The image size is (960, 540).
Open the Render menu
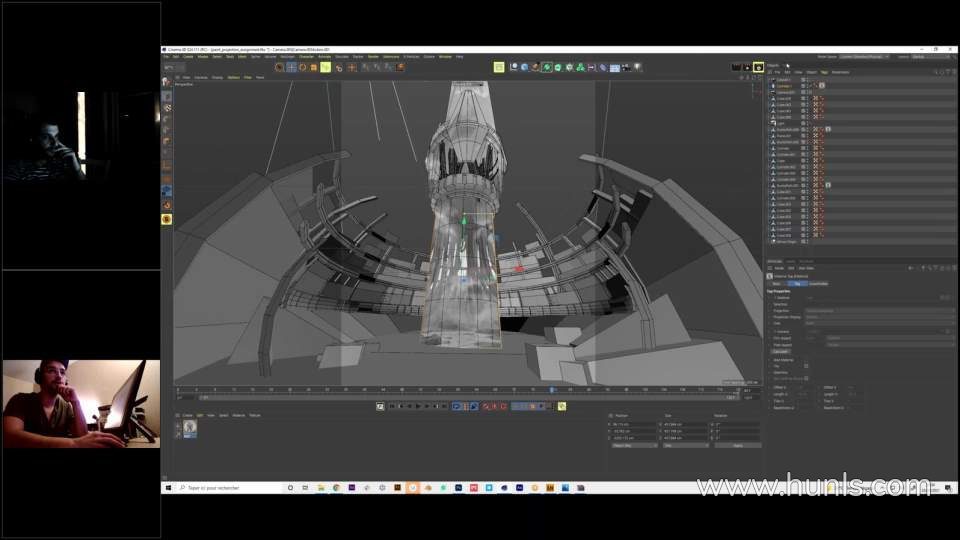point(373,57)
